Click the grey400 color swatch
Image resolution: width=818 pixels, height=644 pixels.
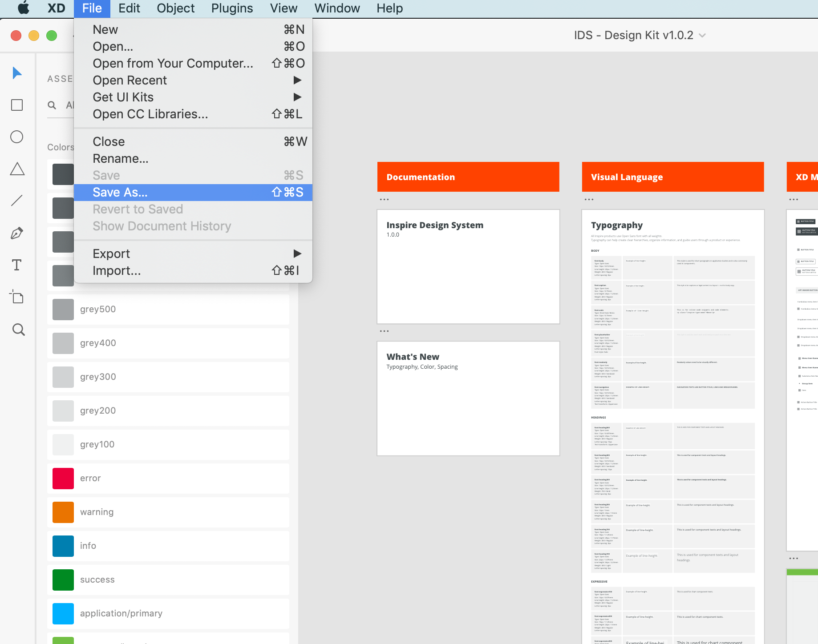click(63, 343)
